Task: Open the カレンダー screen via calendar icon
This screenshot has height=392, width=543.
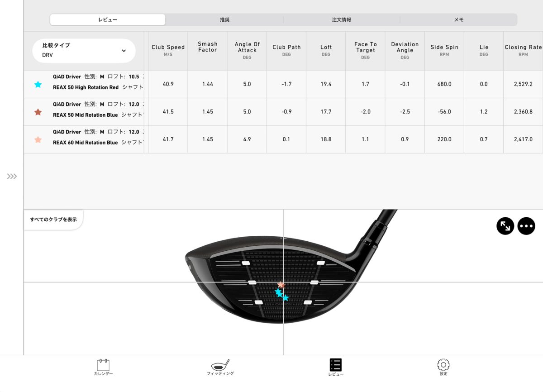Action: coord(103,364)
